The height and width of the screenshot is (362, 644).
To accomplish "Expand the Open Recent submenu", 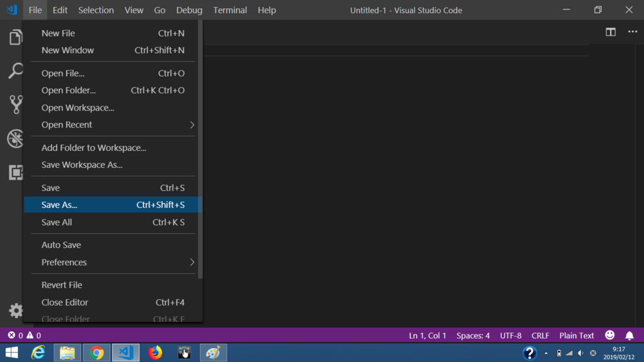I will 113,125.
